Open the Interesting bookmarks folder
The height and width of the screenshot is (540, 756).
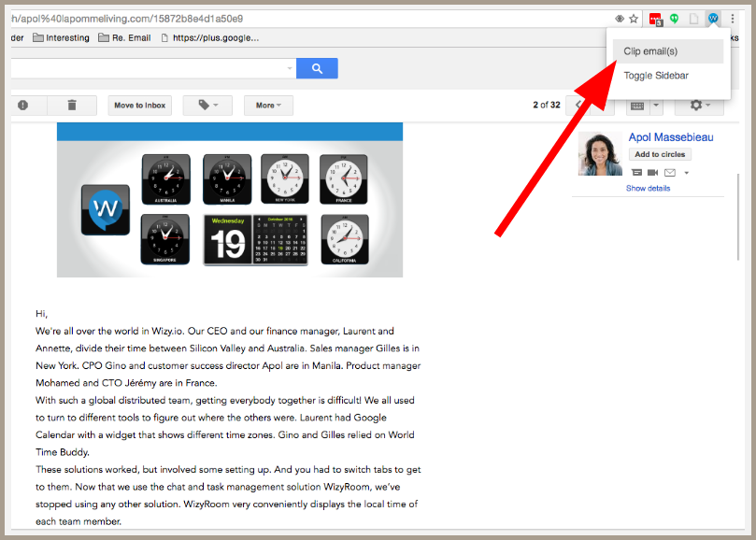61,37
